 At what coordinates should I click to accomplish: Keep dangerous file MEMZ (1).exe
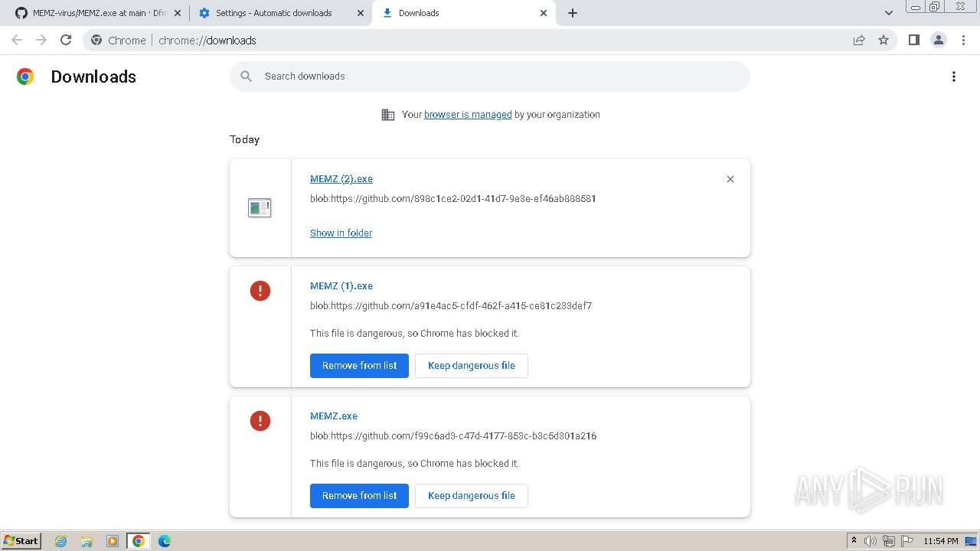(472, 366)
